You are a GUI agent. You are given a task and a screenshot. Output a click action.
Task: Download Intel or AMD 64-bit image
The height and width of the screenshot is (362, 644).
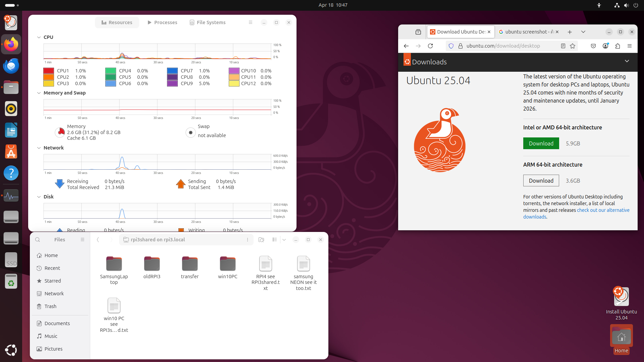(541, 143)
